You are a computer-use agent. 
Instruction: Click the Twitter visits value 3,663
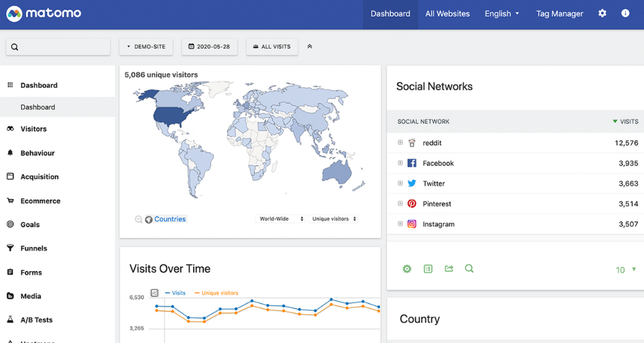point(628,183)
